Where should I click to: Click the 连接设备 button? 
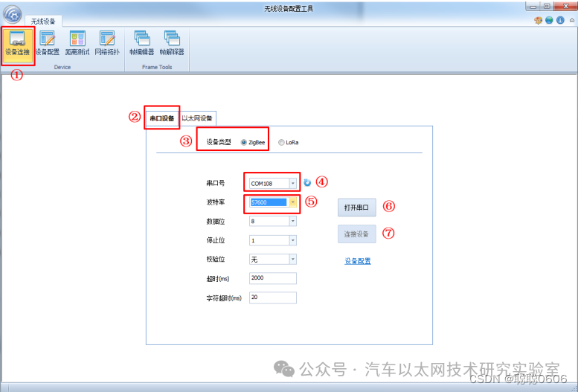pyautogui.click(x=357, y=234)
